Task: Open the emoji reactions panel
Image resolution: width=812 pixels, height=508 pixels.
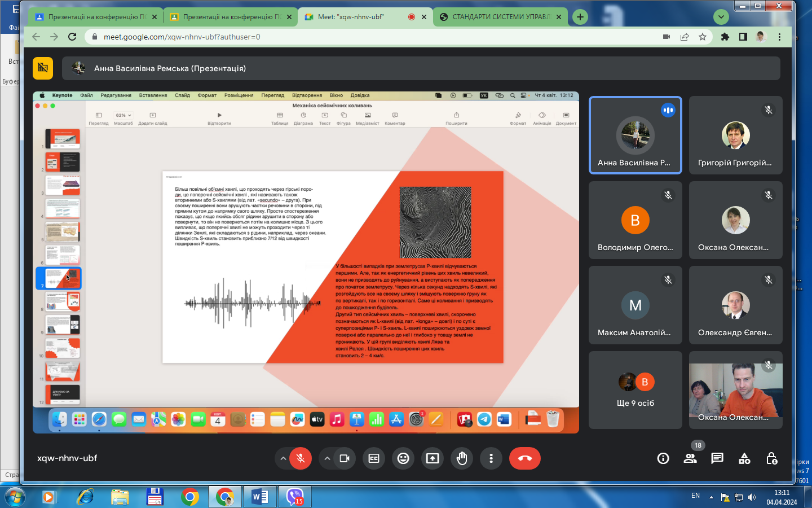Action: click(x=403, y=458)
